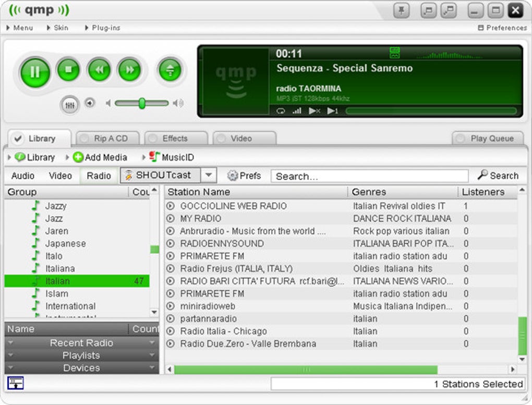Stop the current radio stream
532x405 pixels.
tap(68, 69)
